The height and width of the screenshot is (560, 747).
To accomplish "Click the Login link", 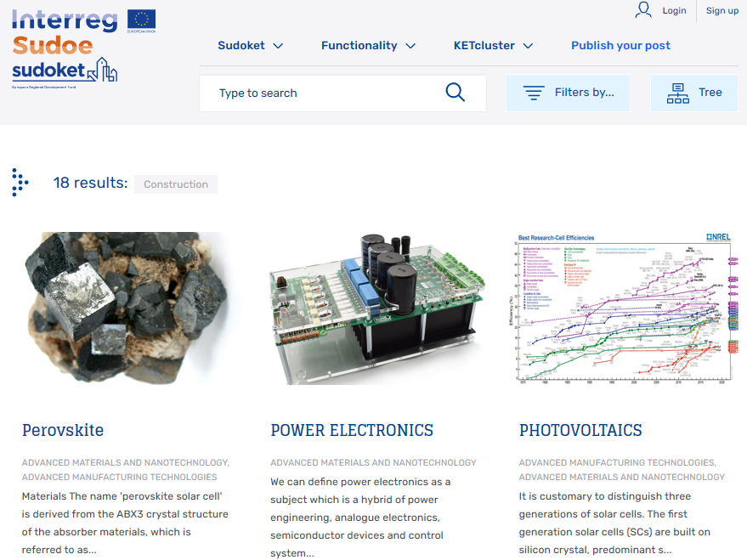I will pos(674,11).
